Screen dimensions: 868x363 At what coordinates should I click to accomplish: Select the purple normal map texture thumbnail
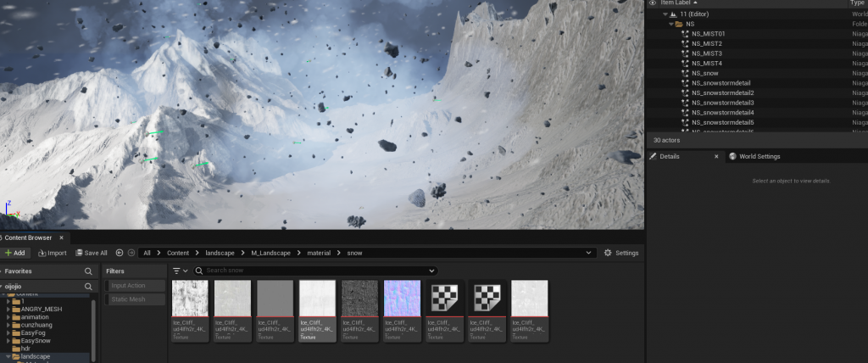coord(402,299)
